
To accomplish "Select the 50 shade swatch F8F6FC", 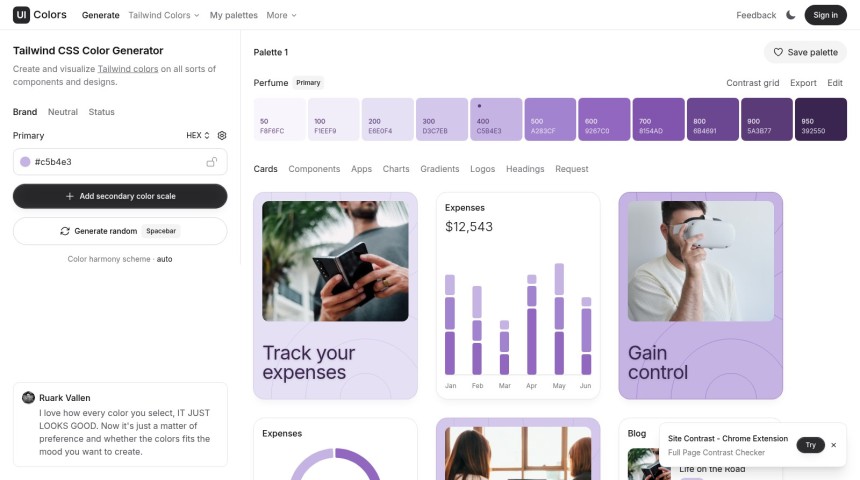I will (x=280, y=120).
